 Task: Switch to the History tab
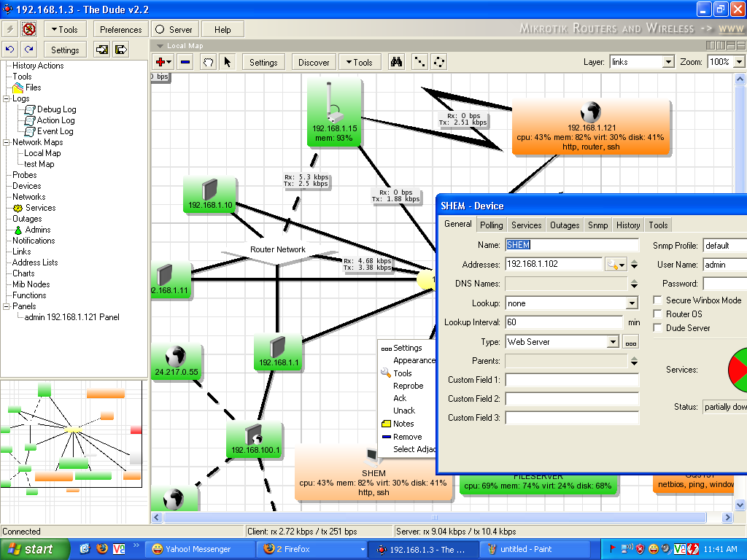(628, 225)
